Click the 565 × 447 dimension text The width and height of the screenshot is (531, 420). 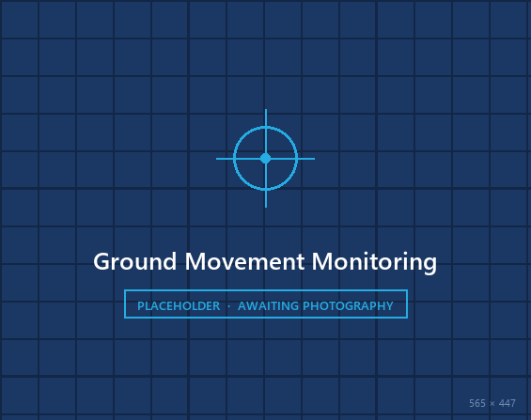coord(492,403)
